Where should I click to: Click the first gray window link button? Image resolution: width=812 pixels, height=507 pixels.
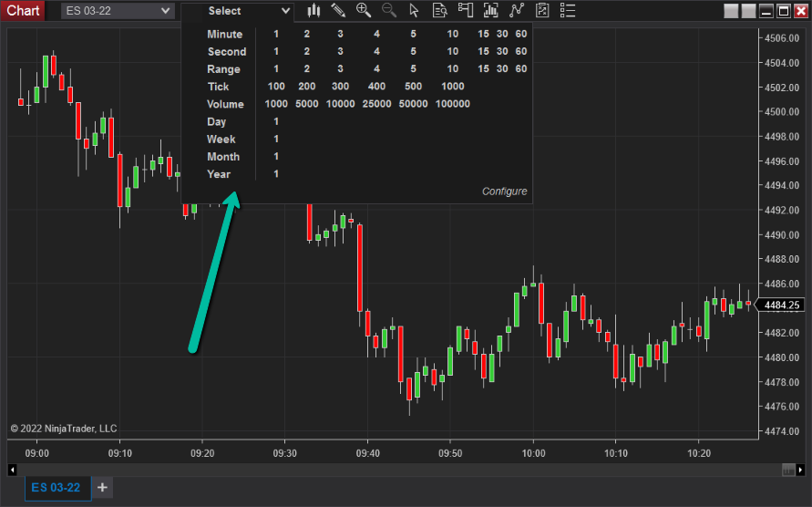coord(731,10)
